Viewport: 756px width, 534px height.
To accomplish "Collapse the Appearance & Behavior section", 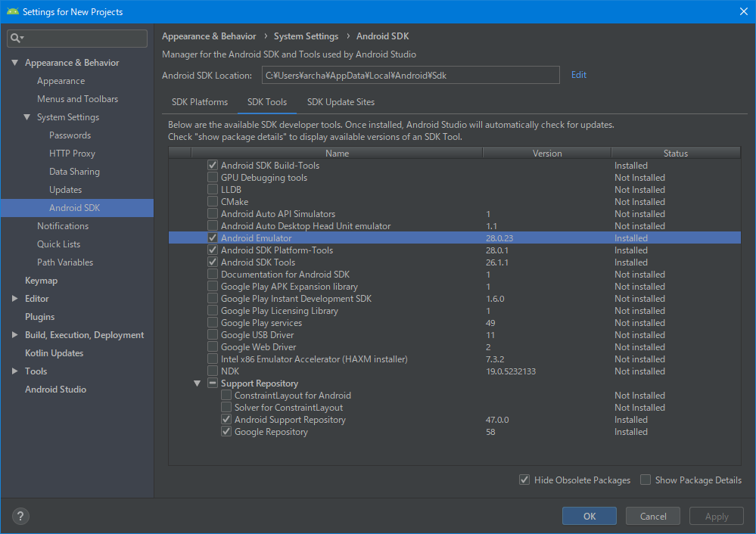I will 14,63.
